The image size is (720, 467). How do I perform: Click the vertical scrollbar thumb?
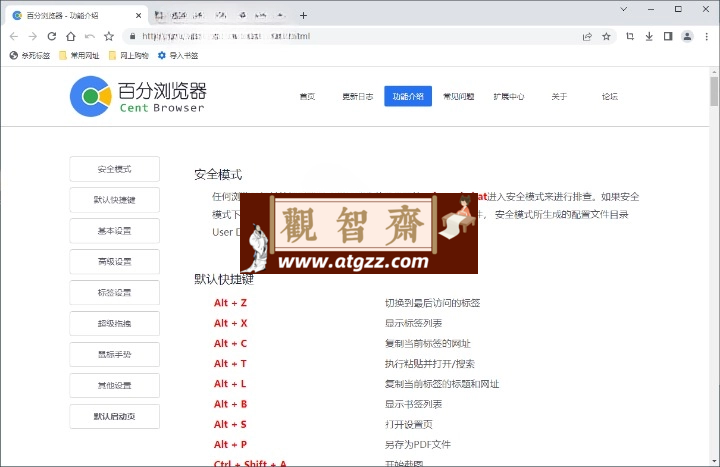(714, 91)
